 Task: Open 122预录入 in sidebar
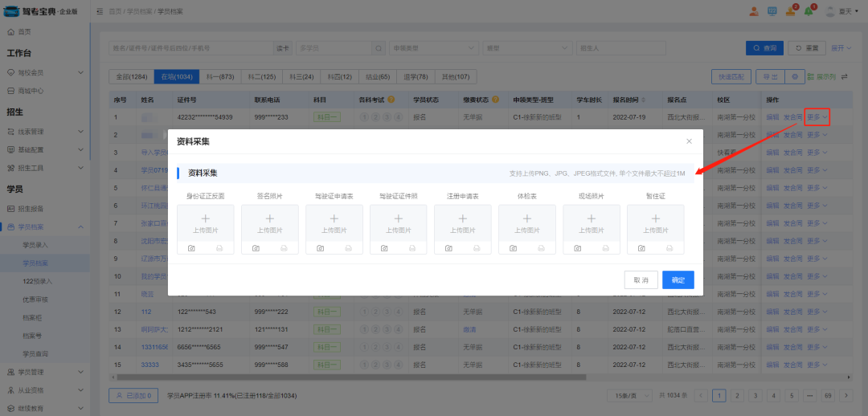38,281
